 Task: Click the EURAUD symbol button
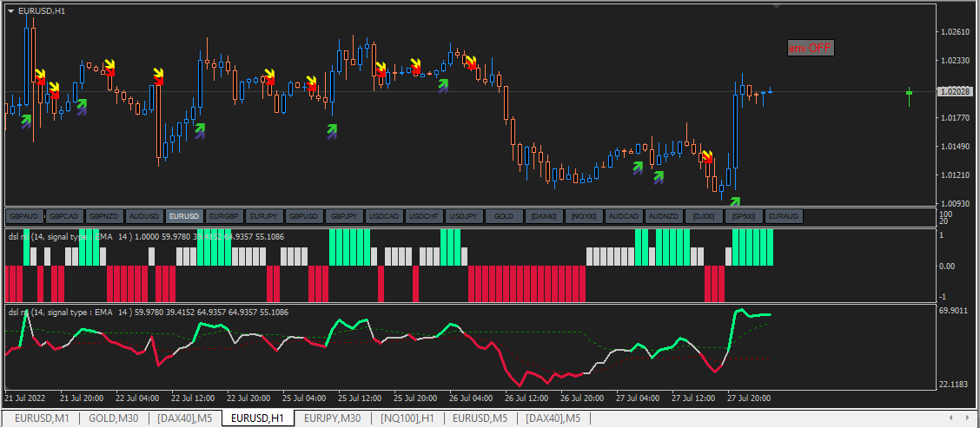(784, 216)
